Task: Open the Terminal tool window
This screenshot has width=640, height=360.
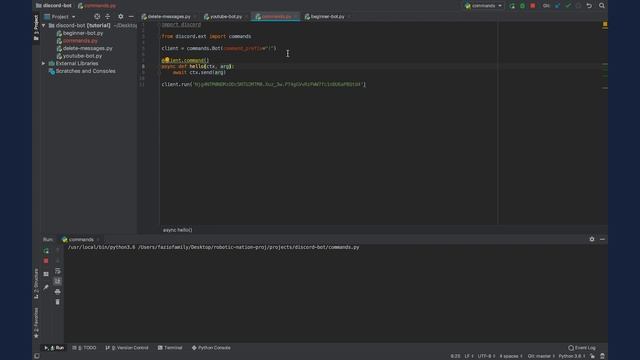Action: click(x=170, y=348)
